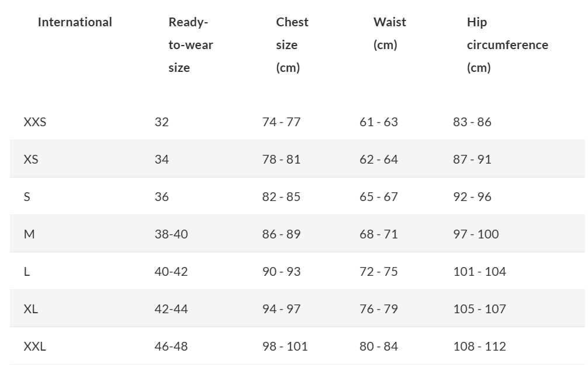Click chest size 74 - 77 cell
Screen dimensions: 588x367
[x=281, y=122]
